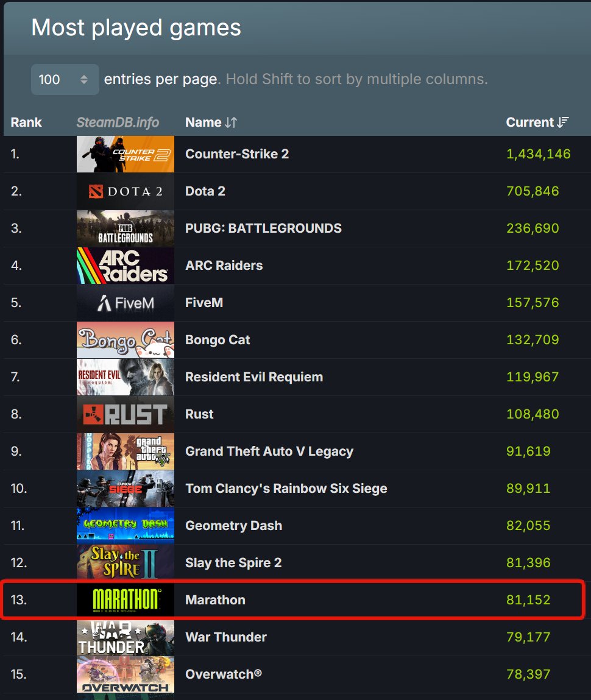Sort by the Name column header
591x700 pixels.
coord(211,122)
